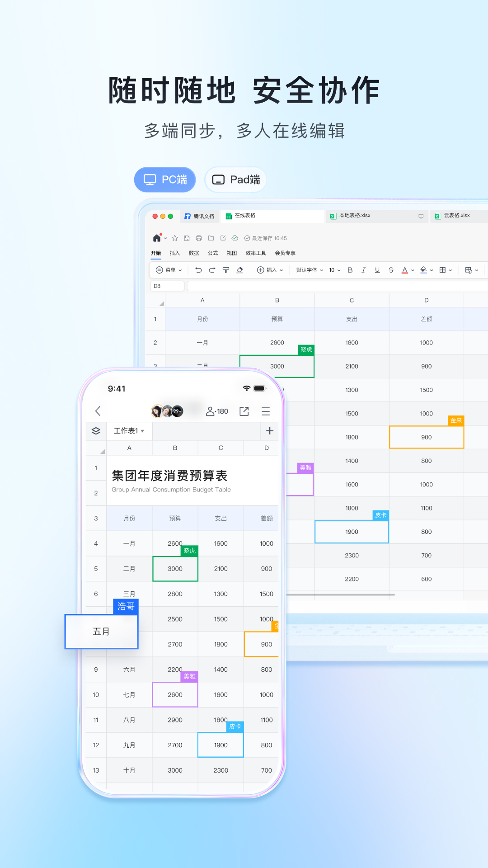Screen dimensions: 488x868
Task: Open the hamburger menu on phone
Action: pyautogui.click(x=266, y=411)
